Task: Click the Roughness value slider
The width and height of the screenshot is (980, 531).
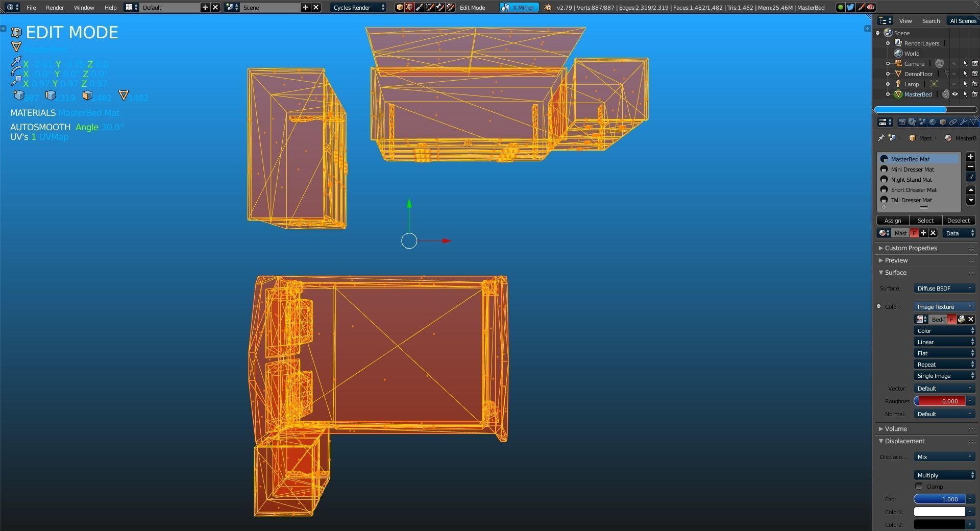Action: tap(940, 401)
